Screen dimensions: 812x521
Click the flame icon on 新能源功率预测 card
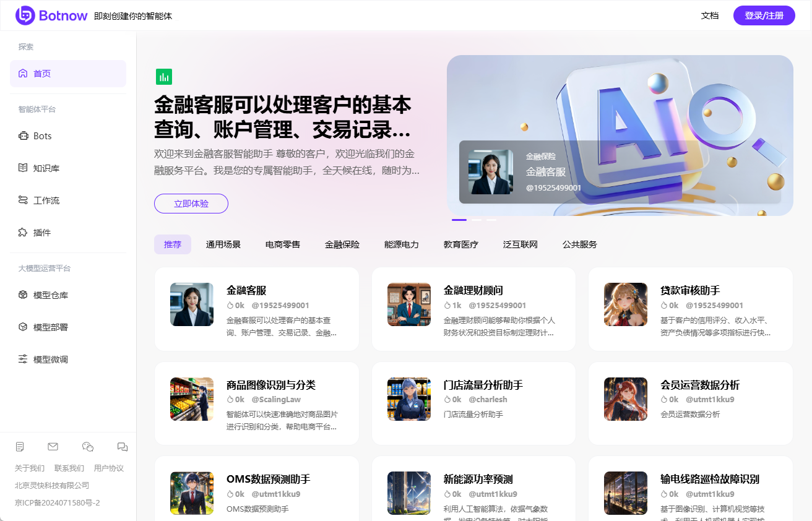(x=447, y=494)
